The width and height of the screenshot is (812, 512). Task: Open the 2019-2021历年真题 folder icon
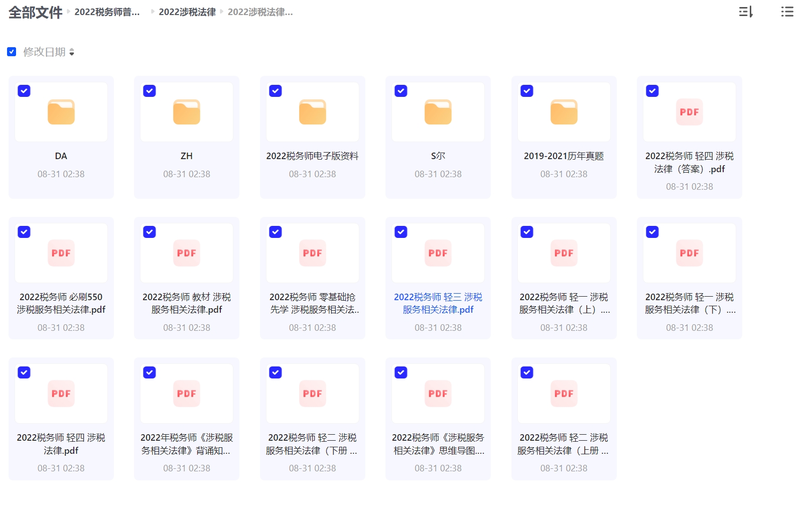coord(564,112)
